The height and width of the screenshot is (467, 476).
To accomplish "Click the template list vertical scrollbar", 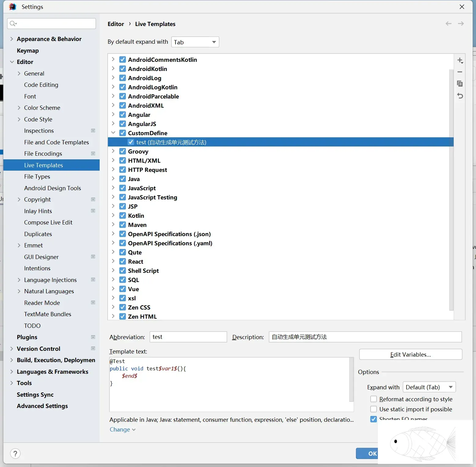I will (x=451, y=190).
